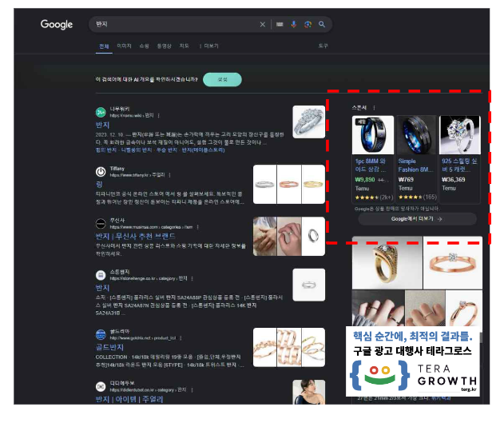Open the on-screen keyboard icon
The image size is (504, 423).
pyautogui.click(x=280, y=25)
